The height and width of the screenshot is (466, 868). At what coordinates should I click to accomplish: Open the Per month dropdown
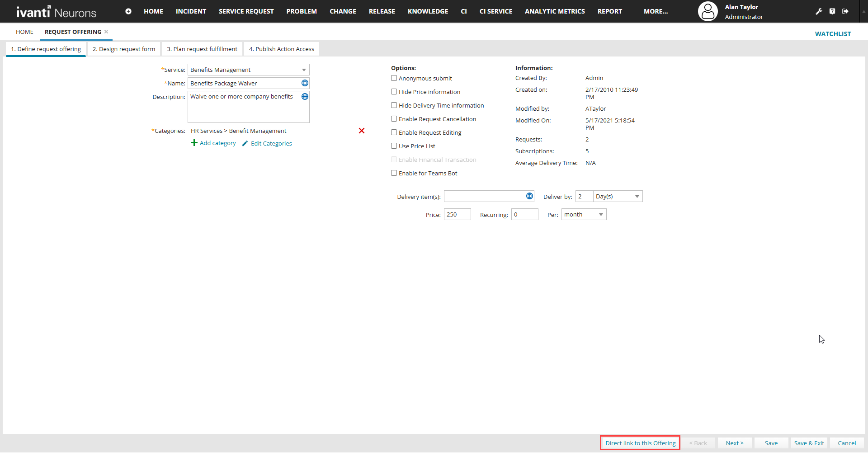601,215
